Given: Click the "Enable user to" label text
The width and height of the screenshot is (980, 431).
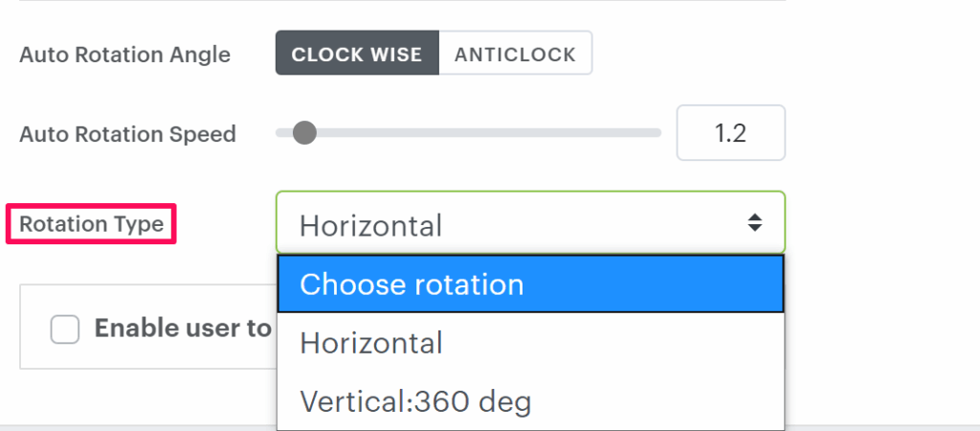Looking at the screenshot, I should [x=182, y=329].
